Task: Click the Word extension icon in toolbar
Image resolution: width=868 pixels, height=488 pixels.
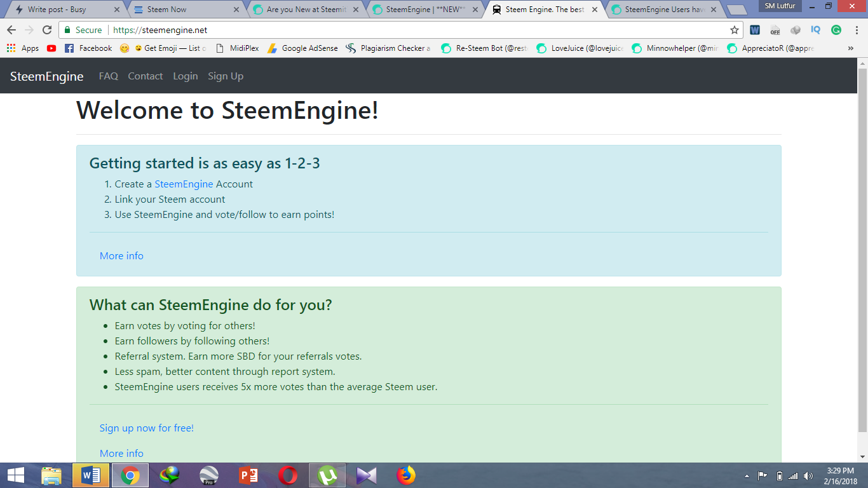Action: coord(755,30)
